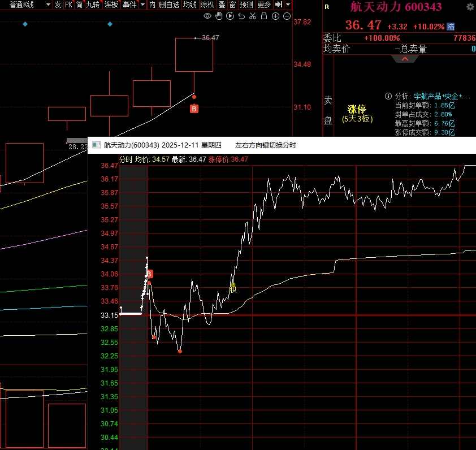Click the 当前封单额 1.85亿 value
Screen dimensions: 476x450
[x=444, y=105]
